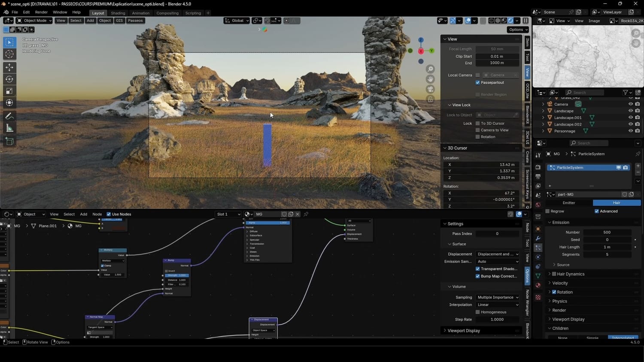
Task: Select the Scale tool in the viewport toolbar
Action: [x=9, y=91]
